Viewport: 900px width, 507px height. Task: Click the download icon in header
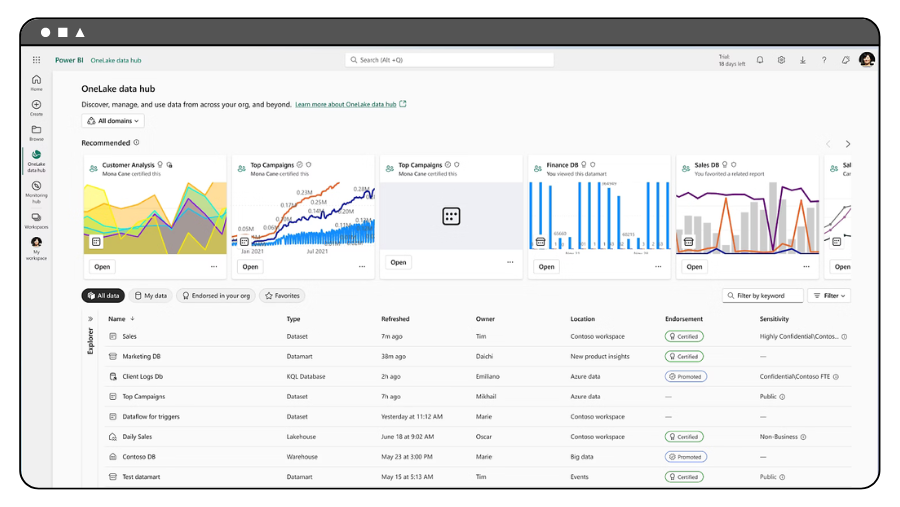802,60
